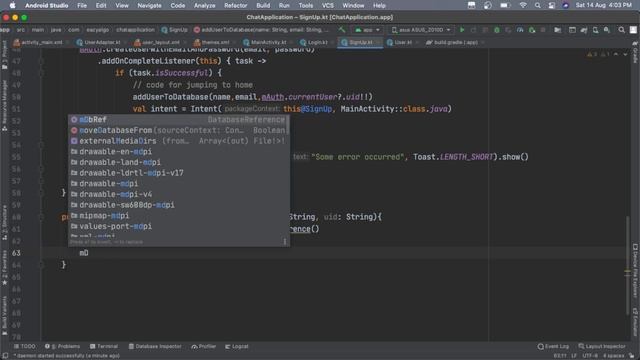Click the Wi-Fi icon in menu bar

pos(523,5)
